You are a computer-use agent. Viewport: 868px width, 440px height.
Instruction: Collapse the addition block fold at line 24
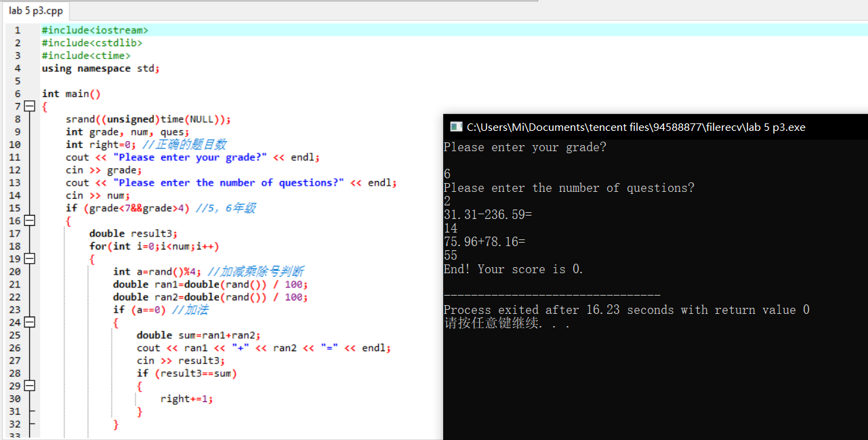(x=29, y=322)
